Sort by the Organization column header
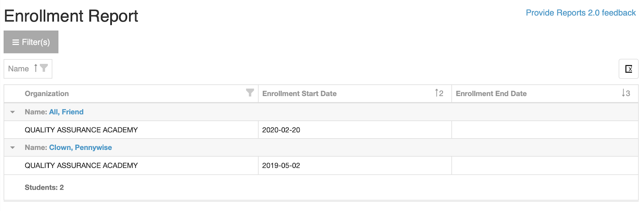The width and height of the screenshot is (644, 211). (47, 94)
